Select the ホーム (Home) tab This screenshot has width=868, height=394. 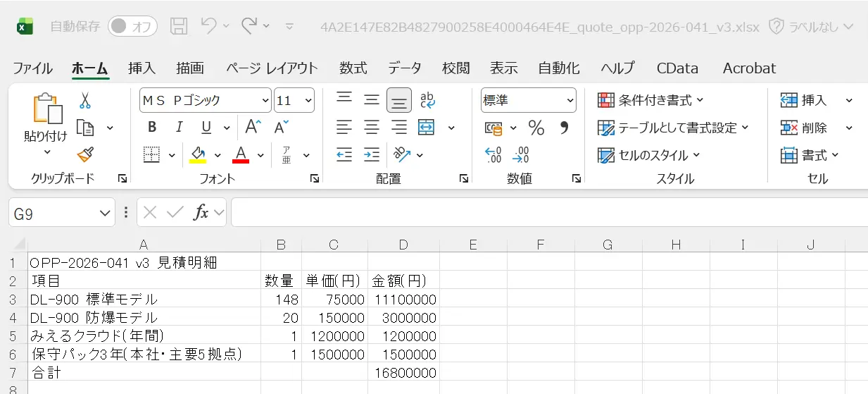pyautogui.click(x=90, y=68)
